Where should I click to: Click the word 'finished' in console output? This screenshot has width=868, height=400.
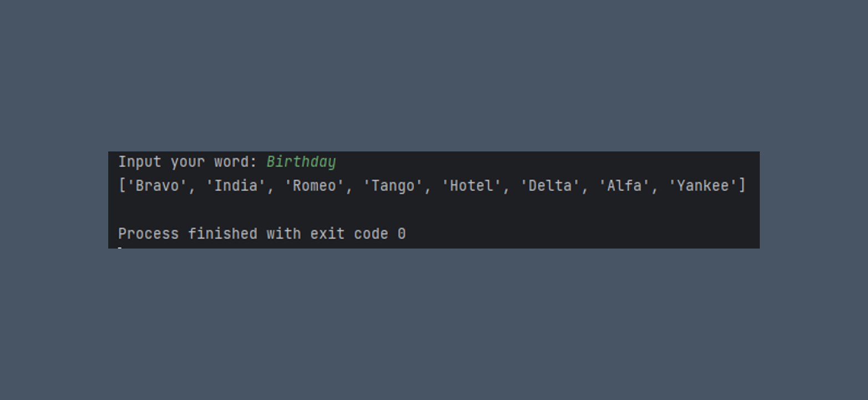223,234
